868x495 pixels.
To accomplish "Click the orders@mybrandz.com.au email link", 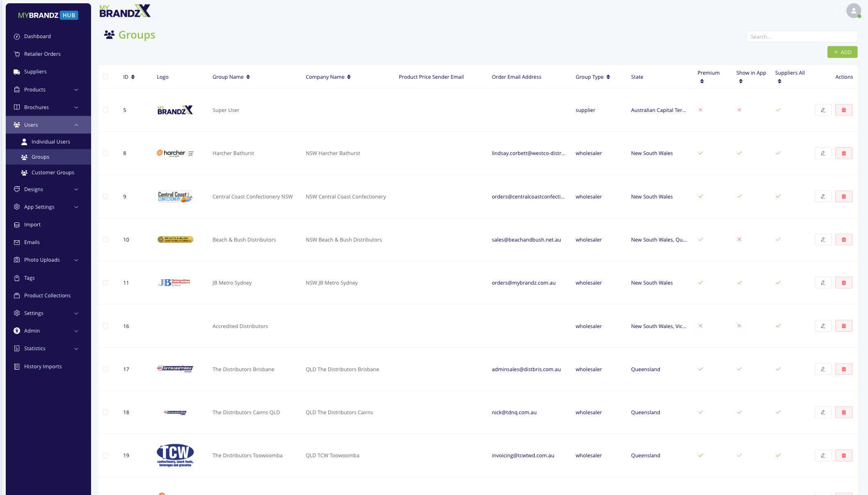I will (x=523, y=283).
